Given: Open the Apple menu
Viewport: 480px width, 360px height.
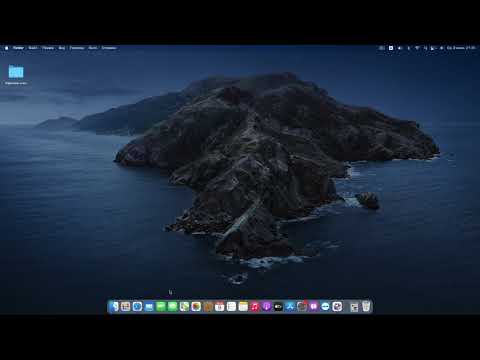Looking at the screenshot, I should coord(6,48).
